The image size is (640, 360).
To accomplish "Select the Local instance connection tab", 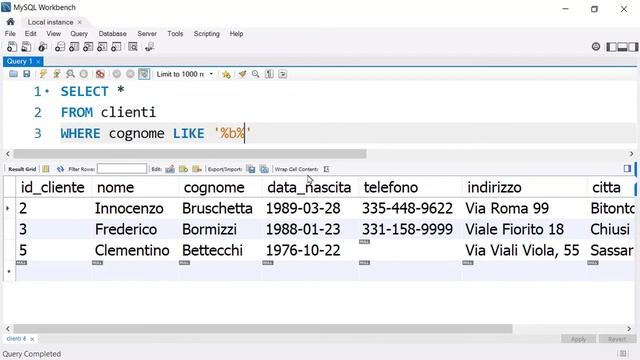I will (50, 22).
